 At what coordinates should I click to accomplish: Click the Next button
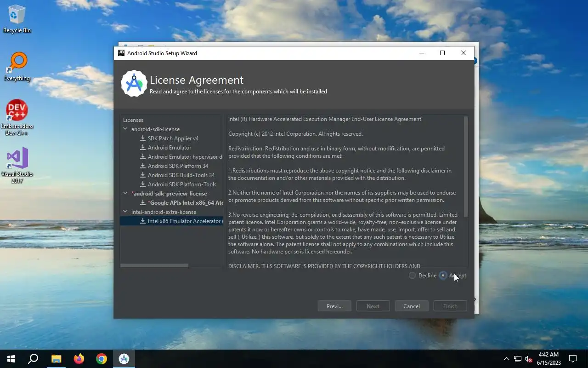373,306
